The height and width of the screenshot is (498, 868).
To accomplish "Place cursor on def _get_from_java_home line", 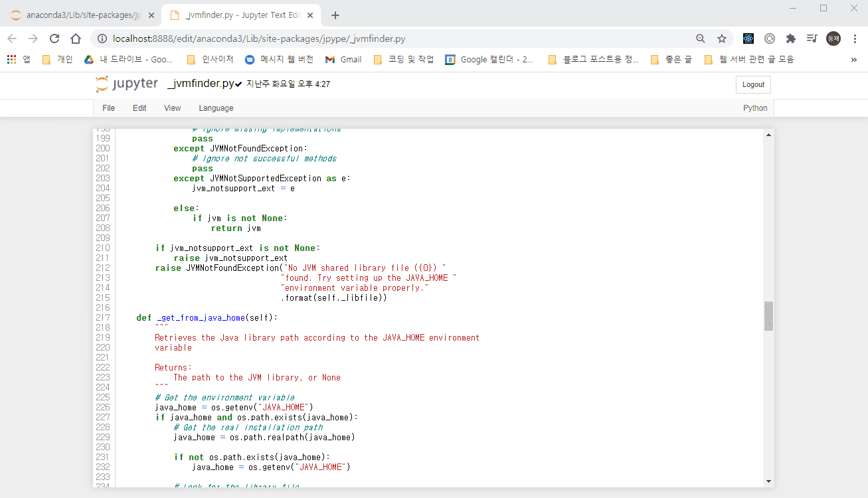I will [207, 317].
